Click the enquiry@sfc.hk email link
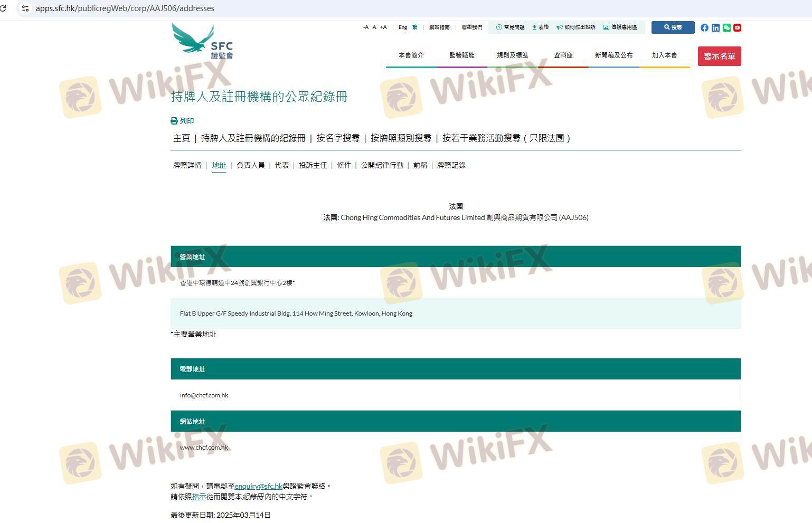812x523 pixels. pos(259,486)
